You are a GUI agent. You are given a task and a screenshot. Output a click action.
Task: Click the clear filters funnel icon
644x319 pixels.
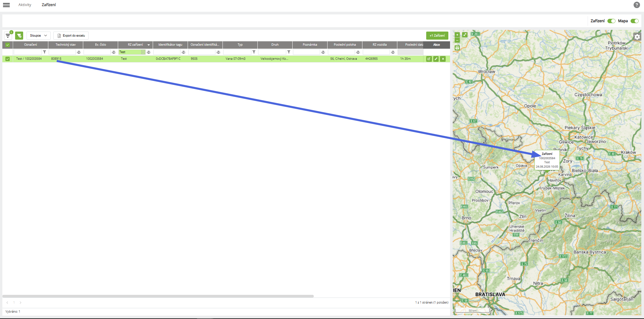click(x=19, y=36)
